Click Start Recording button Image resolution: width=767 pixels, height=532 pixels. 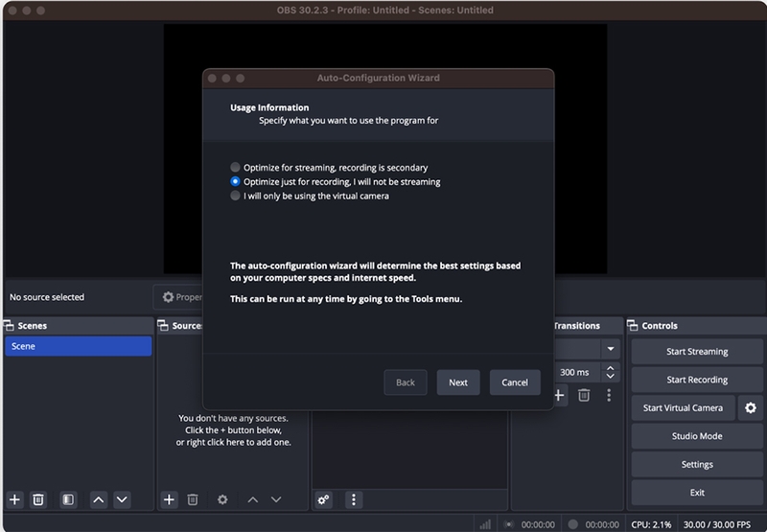[x=697, y=380]
